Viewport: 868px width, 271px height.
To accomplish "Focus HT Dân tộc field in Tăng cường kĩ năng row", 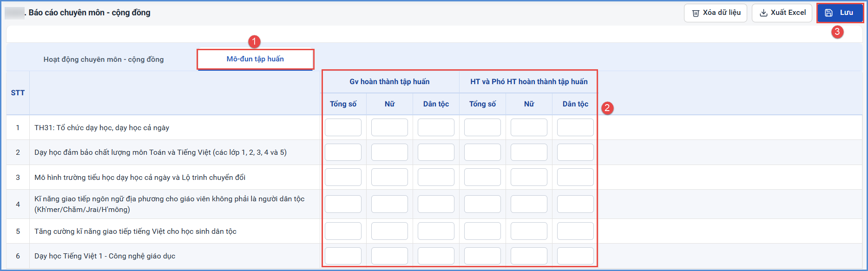I will point(575,231).
